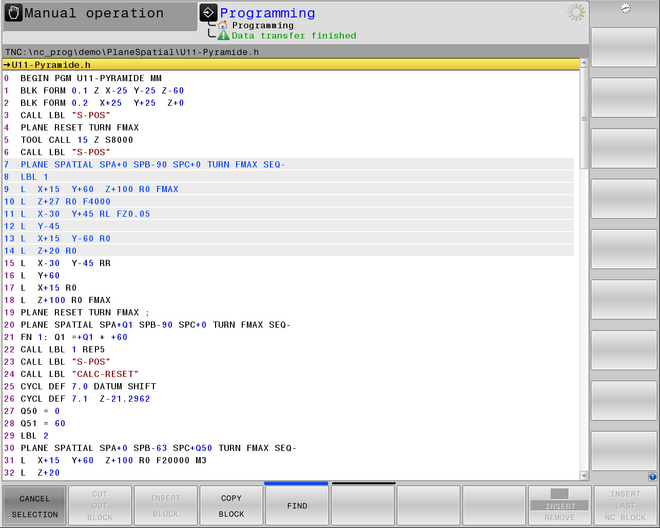This screenshot has height=528, width=660.
Task: Click the data transfer warning triangle icon
Action: 223,36
